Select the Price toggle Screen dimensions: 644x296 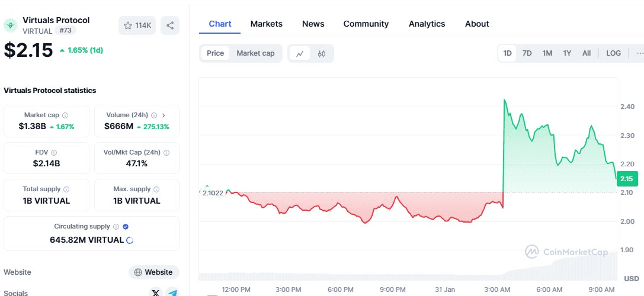[215, 53]
